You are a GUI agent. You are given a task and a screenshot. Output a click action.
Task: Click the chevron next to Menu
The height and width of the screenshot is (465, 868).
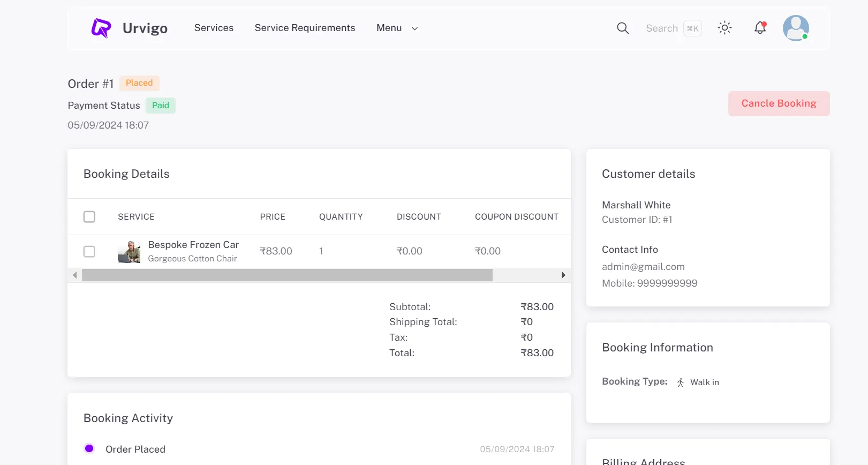[414, 28]
